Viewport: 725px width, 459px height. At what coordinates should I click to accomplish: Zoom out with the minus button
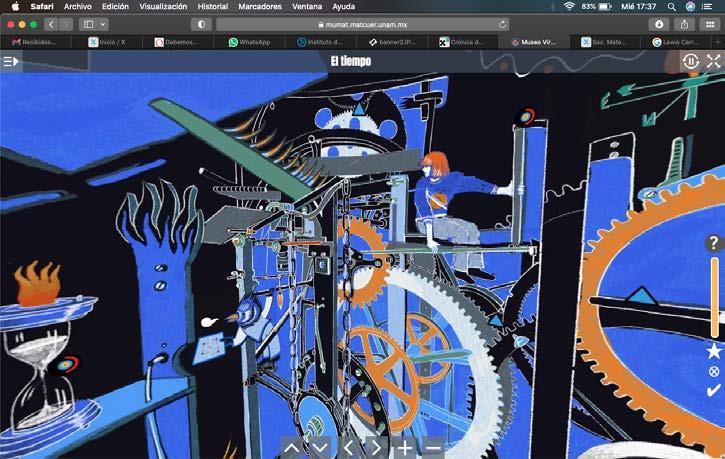(433, 447)
